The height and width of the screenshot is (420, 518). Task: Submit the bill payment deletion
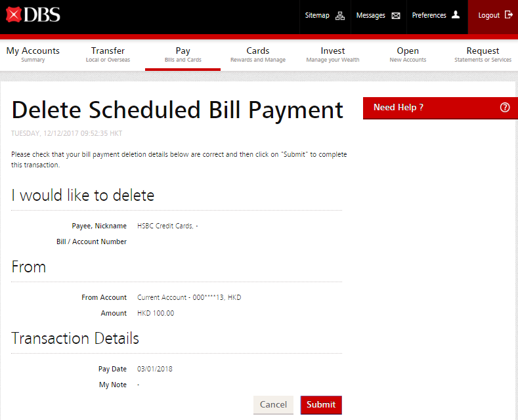pyautogui.click(x=321, y=405)
